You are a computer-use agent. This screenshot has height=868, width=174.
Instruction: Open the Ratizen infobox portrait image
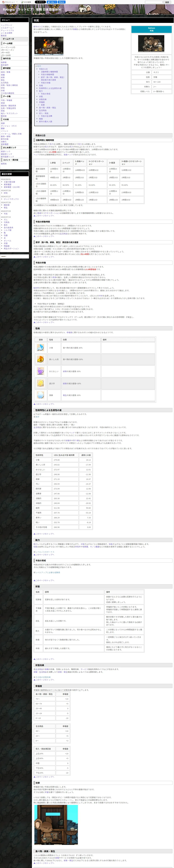coord(151,43)
